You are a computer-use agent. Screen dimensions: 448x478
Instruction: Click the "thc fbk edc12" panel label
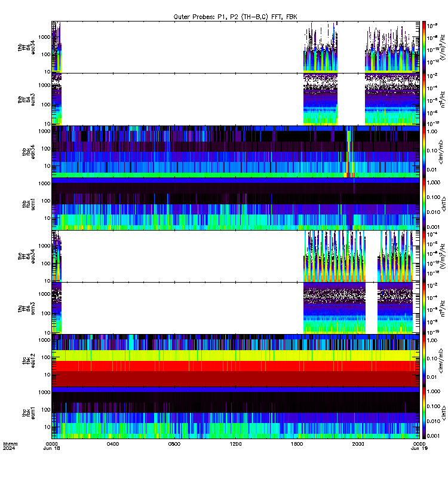click(29, 361)
